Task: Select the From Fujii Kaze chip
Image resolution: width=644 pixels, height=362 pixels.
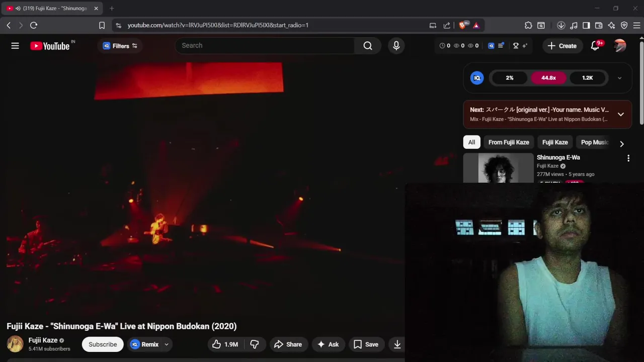Action: 509,142
